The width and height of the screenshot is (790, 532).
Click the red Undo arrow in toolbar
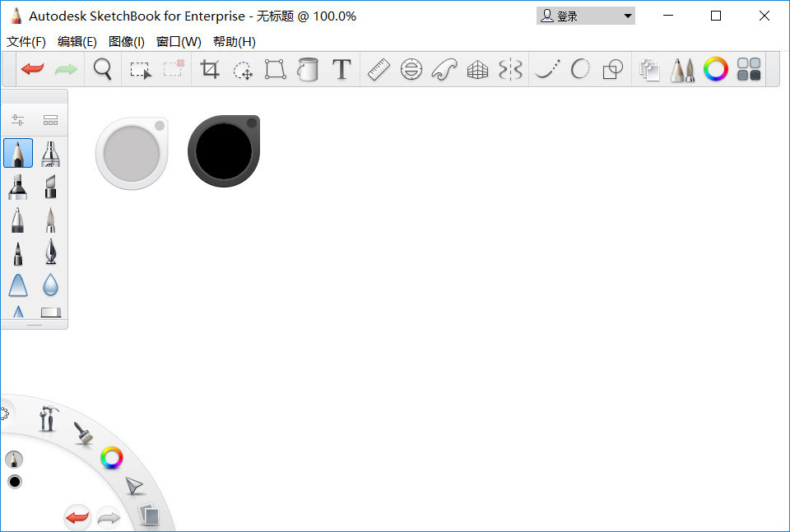point(33,69)
